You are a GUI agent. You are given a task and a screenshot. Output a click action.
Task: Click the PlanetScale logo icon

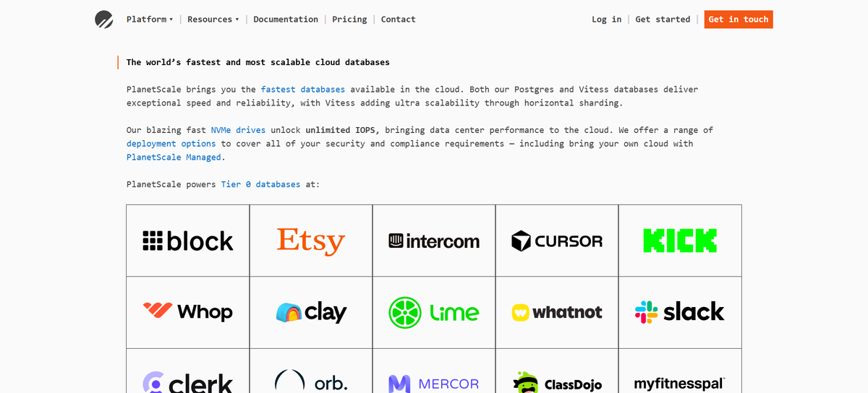pyautogui.click(x=104, y=20)
